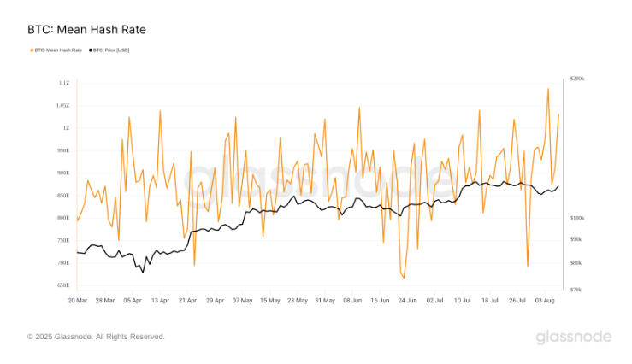This screenshot has height=364, width=632.
Task: Click the black Price legend dot
Action: point(90,50)
